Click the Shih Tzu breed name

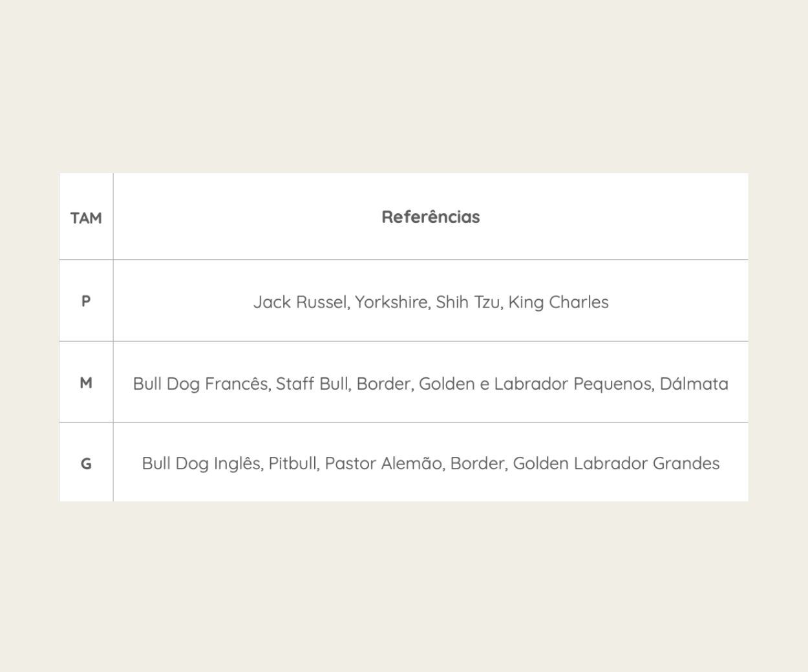(468, 302)
